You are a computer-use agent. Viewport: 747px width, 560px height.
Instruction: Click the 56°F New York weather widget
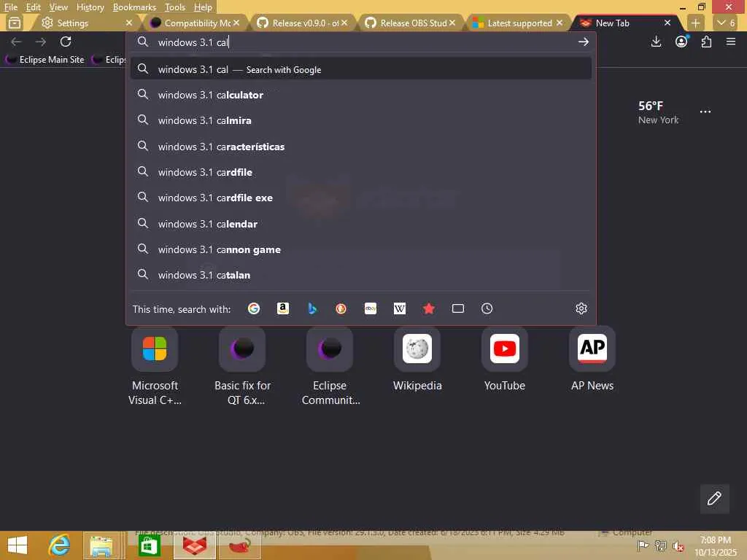coord(658,112)
